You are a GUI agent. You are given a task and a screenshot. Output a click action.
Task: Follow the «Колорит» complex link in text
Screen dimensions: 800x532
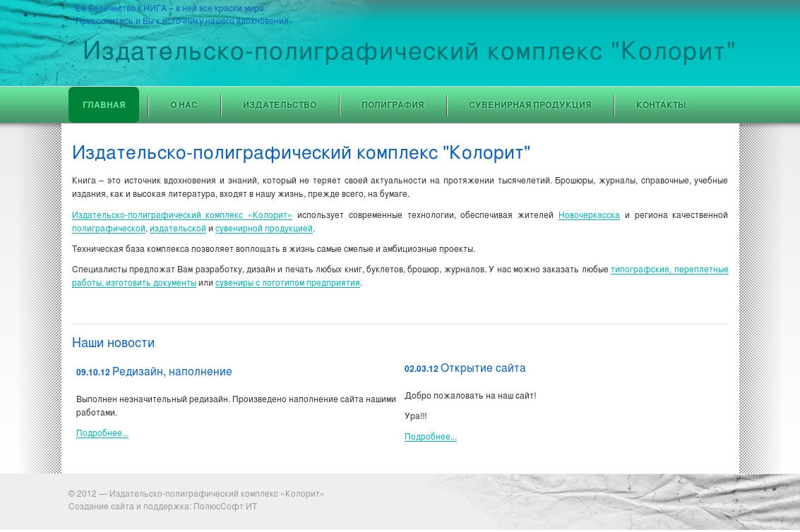181,215
